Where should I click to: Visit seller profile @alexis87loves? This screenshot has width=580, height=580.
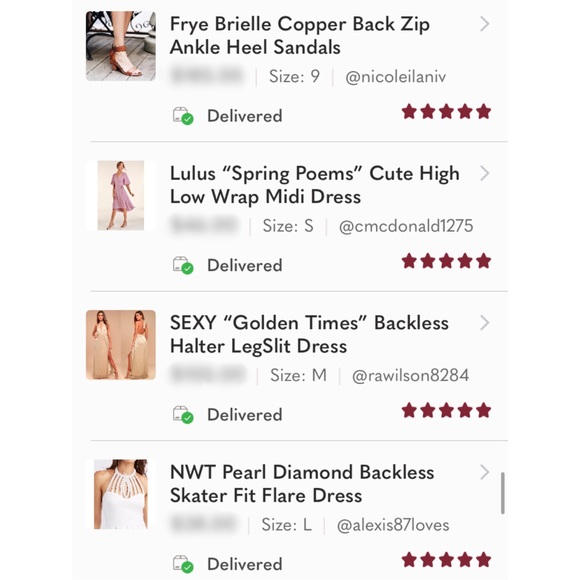[x=393, y=525]
